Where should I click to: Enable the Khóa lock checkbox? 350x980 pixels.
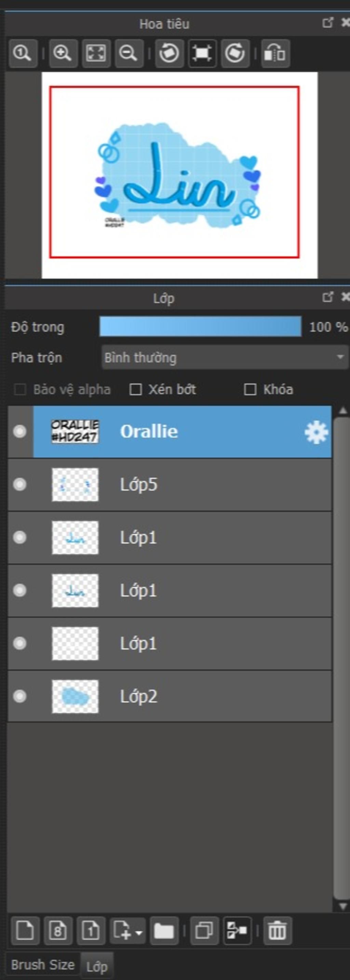[x=250, y=389]
